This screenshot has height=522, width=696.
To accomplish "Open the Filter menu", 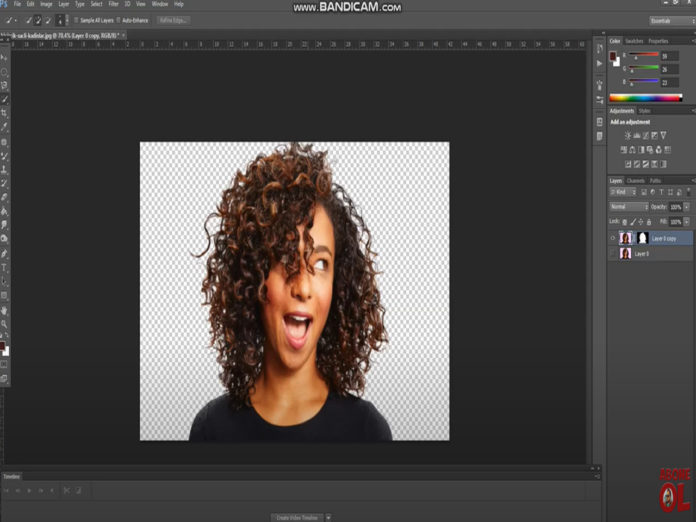I will tap(113, 4).
